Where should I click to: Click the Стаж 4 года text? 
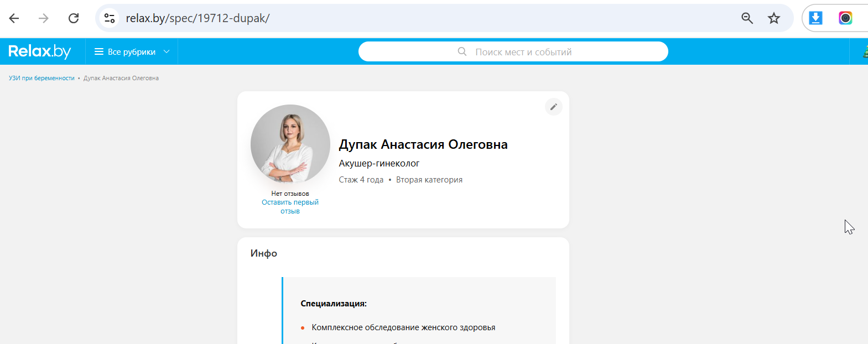click(361, 180)
